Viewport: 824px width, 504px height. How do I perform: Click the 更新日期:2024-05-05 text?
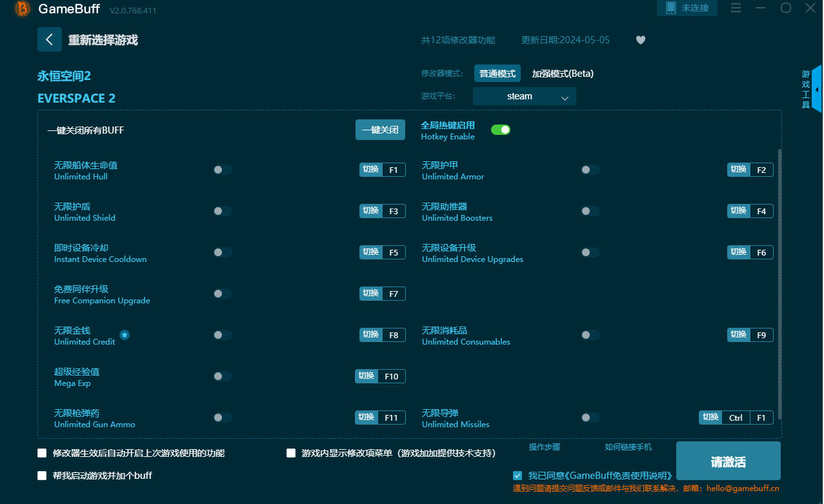(x=565, y=40)
